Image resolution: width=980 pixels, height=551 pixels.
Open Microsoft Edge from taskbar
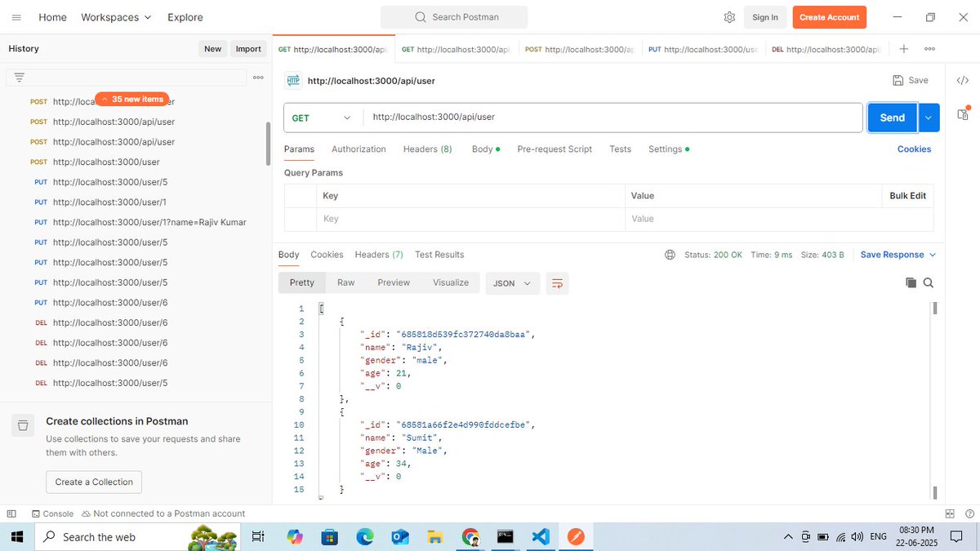(364, 536)
